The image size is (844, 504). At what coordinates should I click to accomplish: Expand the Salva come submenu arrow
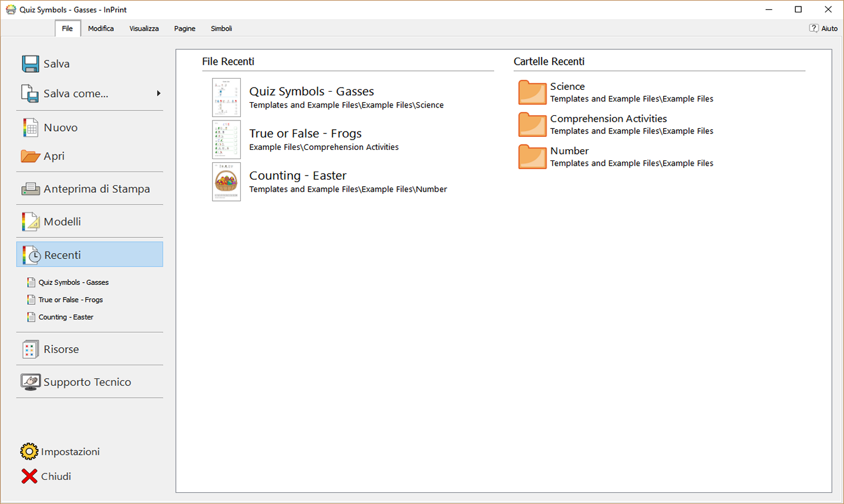click(159, 93)
